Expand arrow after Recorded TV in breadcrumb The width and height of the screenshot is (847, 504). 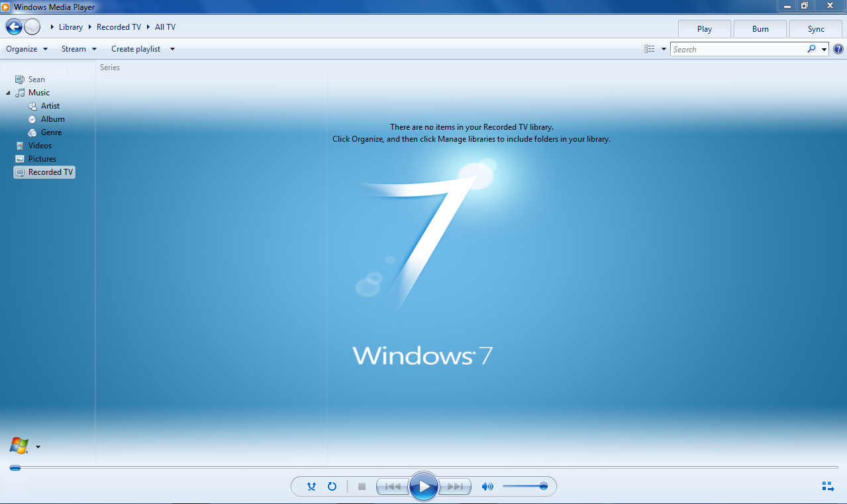(x=148, y=27)
